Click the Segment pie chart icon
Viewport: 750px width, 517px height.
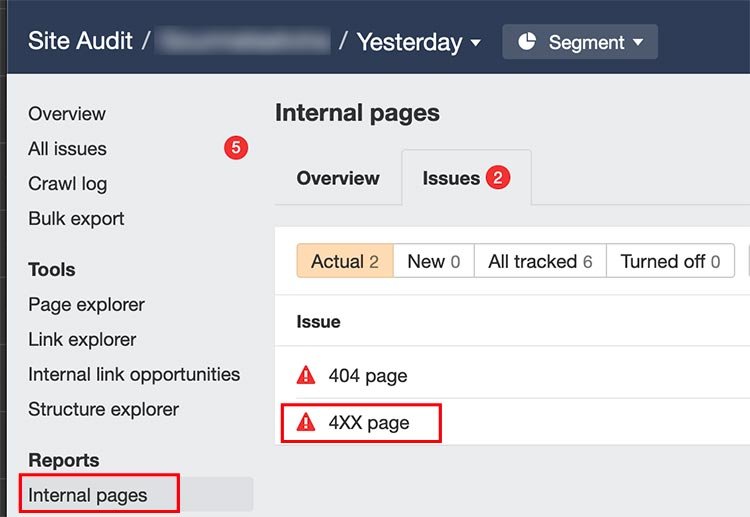click(527, 42)
